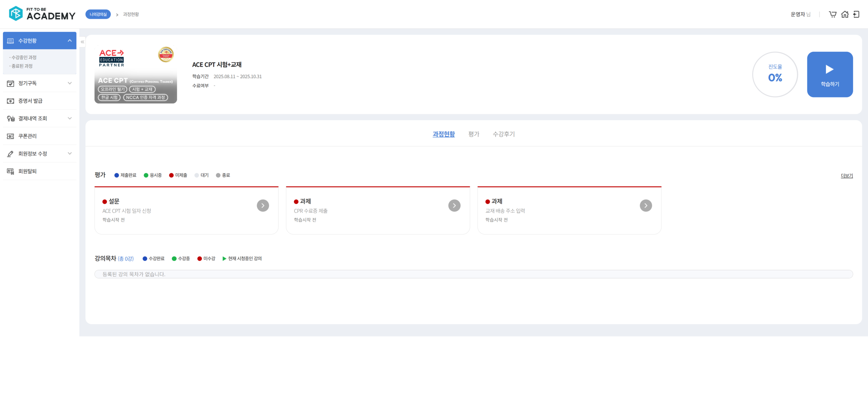Switch to the 평가 tab
The width and height of the screenshot is (868, 417).
(473, 134)
